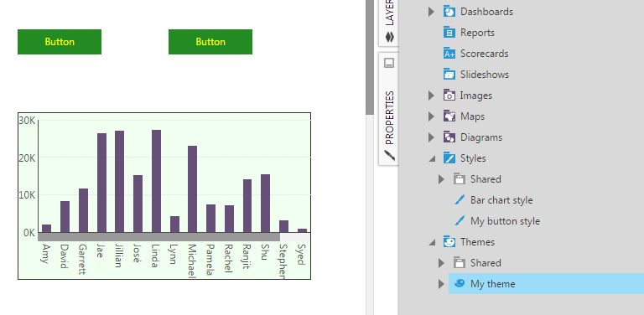Open the Properties side tab
Screen dimensions: 644x315
389,109
